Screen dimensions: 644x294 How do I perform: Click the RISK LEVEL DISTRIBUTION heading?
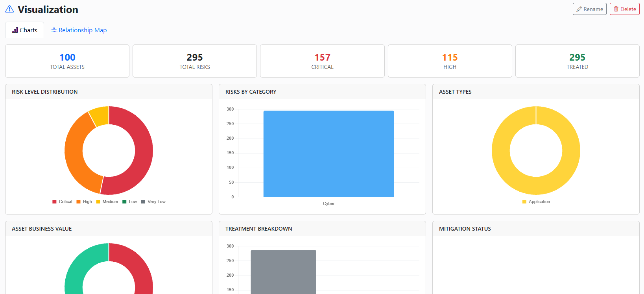point(45,92)
